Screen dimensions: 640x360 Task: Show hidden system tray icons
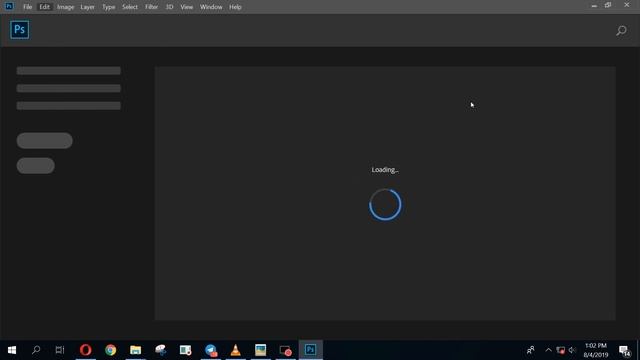[548, 350]
